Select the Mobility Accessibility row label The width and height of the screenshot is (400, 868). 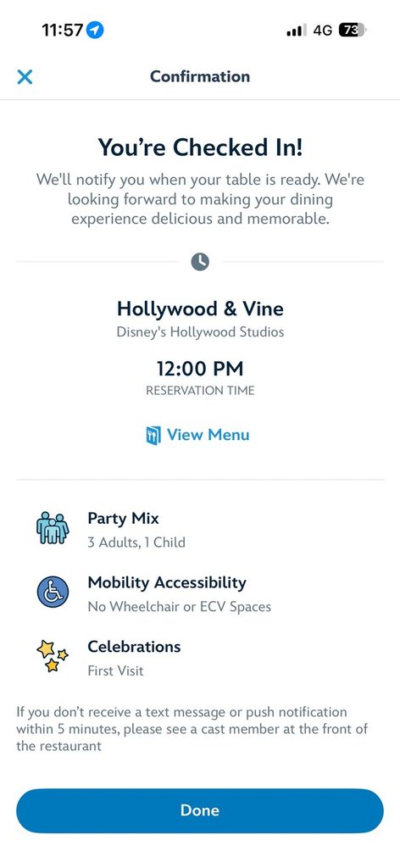click(167, 583)
